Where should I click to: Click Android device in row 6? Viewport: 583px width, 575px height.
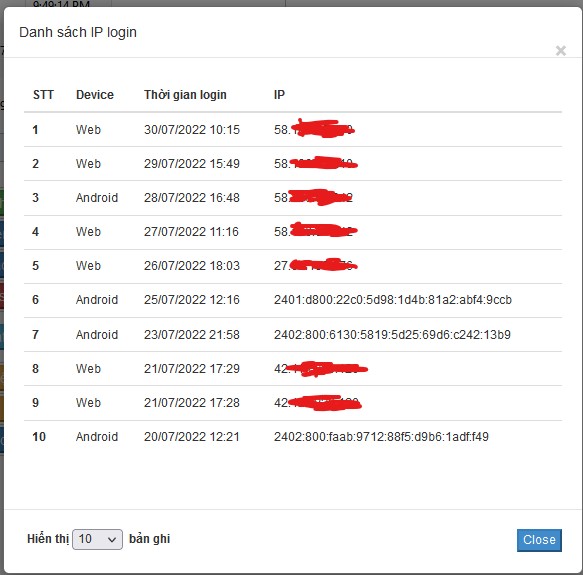[x=97, y=300]
